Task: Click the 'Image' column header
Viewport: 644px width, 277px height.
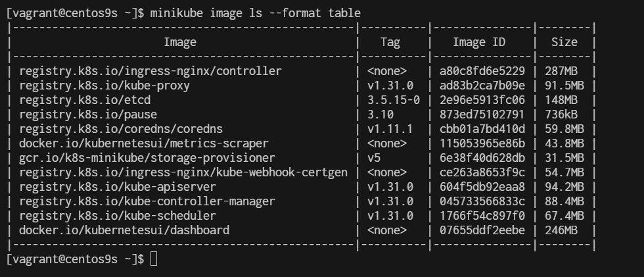Action: tap(180, 42)
